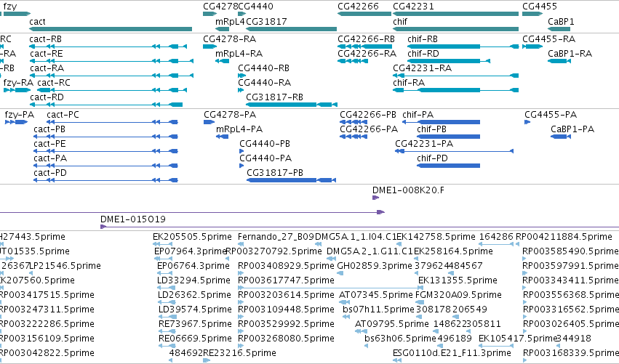Click the CG42231 gene bar
619x364 pixels.
point(455,14)
